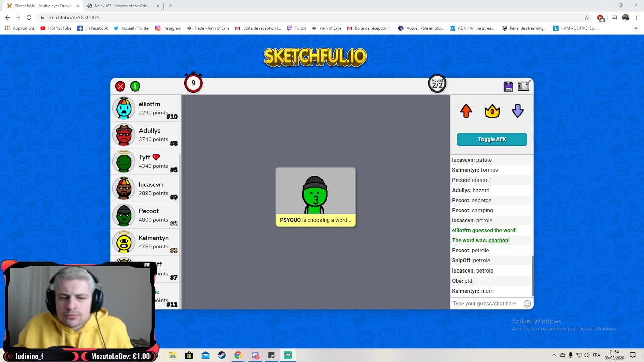The width and height of the screenshot is (644, 362).
Task: Open a new browser tab
Action: [171, 6]
